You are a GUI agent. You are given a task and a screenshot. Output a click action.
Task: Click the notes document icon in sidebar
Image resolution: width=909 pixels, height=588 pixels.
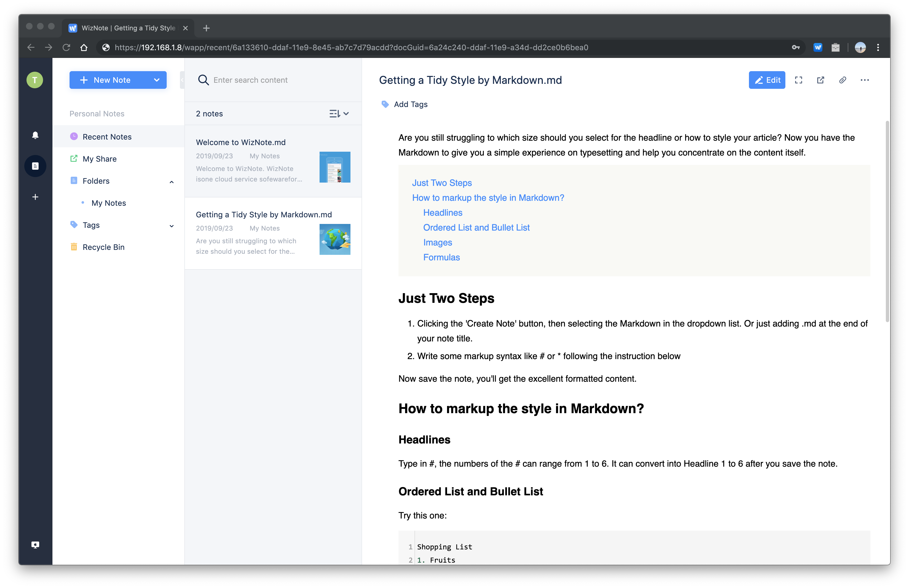click(x=35, y=166)
